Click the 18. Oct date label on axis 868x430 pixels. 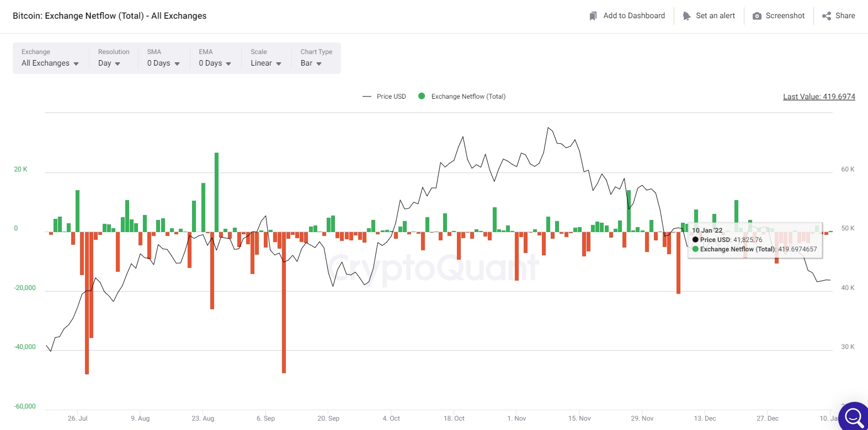(x=454, y=418)
